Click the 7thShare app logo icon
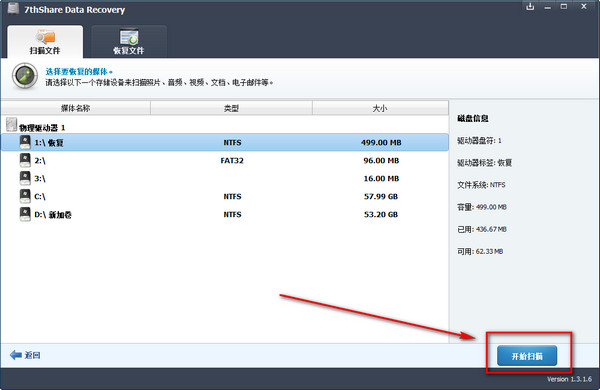 13,8
